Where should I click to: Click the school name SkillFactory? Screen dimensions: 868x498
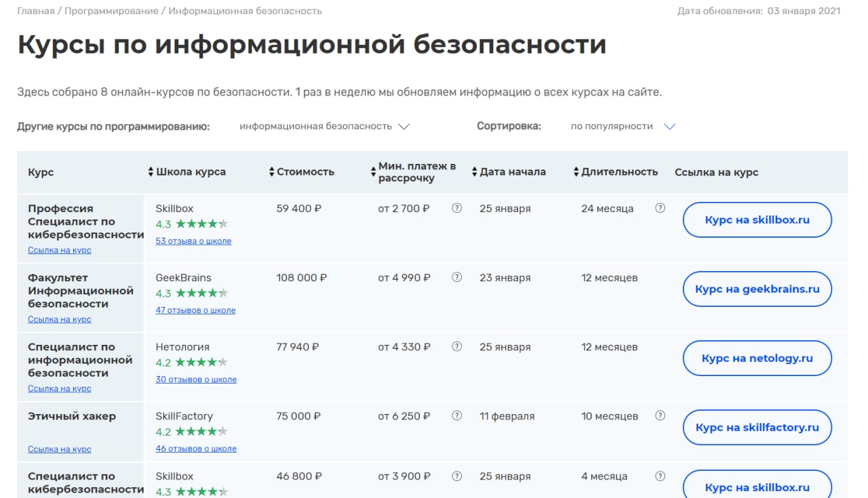(184, 416)
